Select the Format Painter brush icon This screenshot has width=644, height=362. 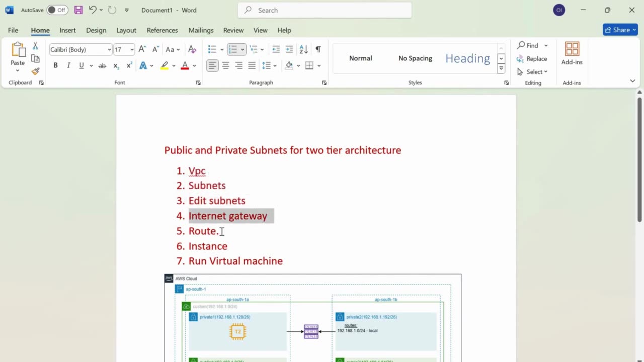coord(35,71)
